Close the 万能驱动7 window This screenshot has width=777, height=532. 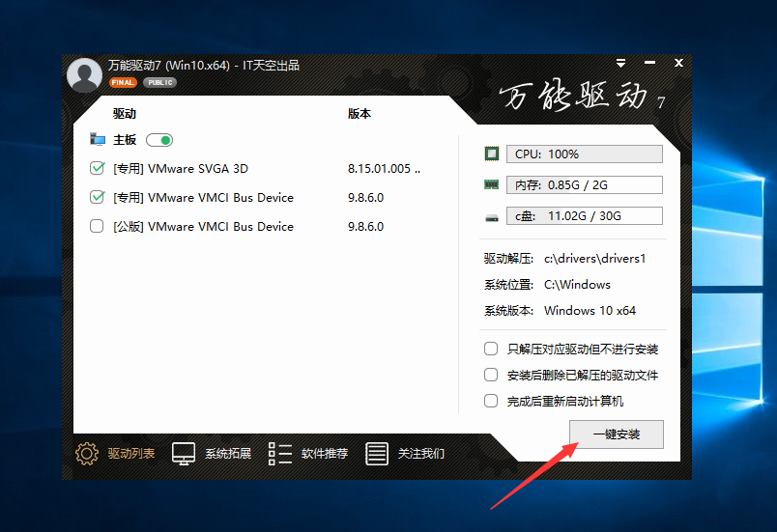click(678, 63)
